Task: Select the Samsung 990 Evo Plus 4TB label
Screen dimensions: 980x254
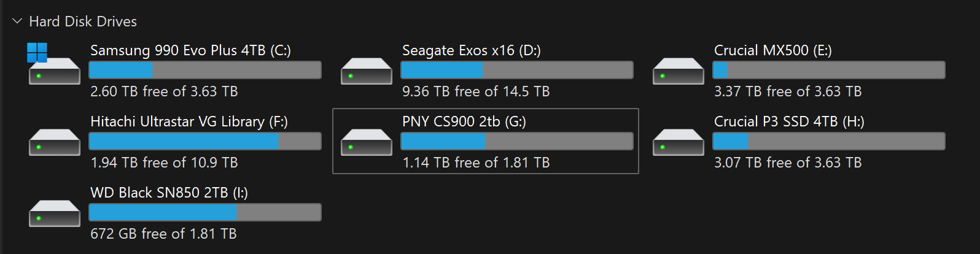Action: click(x=190, y=50)
